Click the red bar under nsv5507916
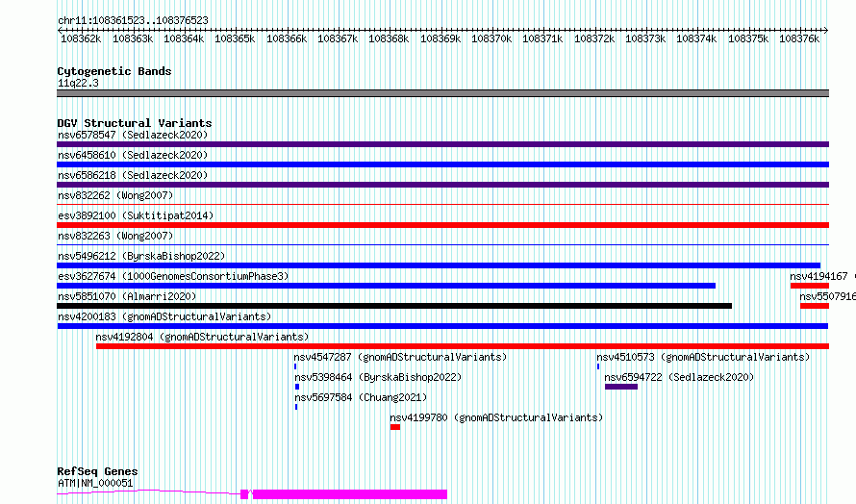Screen dimensions: 856x504 coord(815,306)
